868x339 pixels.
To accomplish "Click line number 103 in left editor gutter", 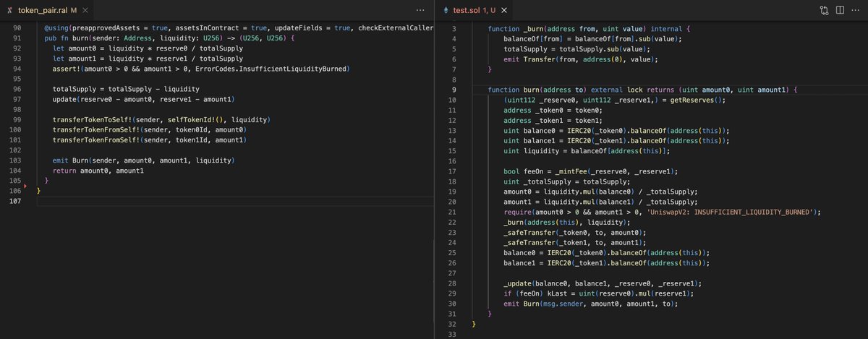I will 17,160.
